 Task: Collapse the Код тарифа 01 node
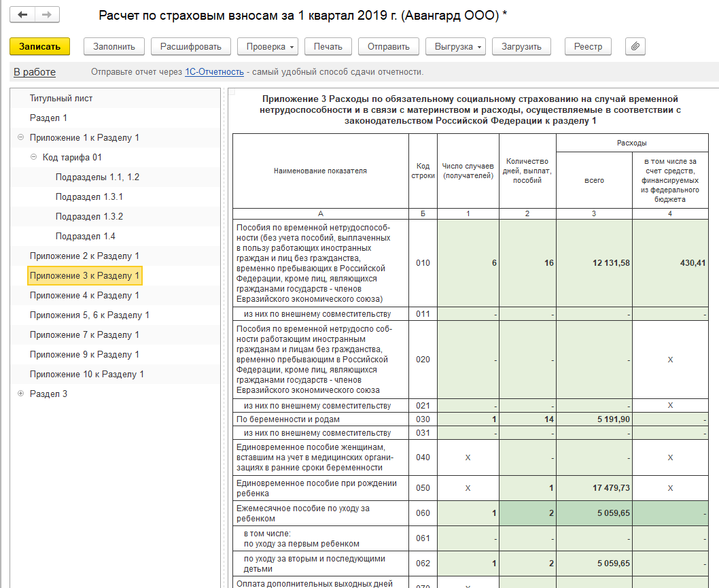click(x=33, y=158)
